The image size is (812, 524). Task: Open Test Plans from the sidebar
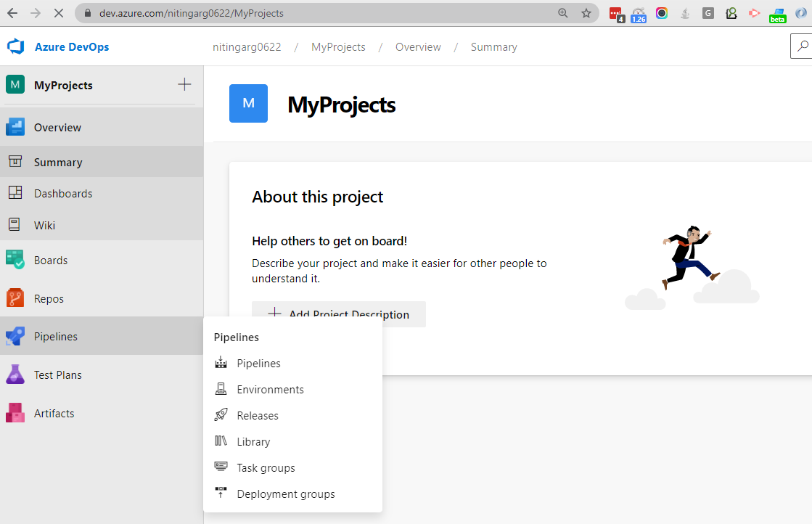pyautogui.click(x=57, y=374)
